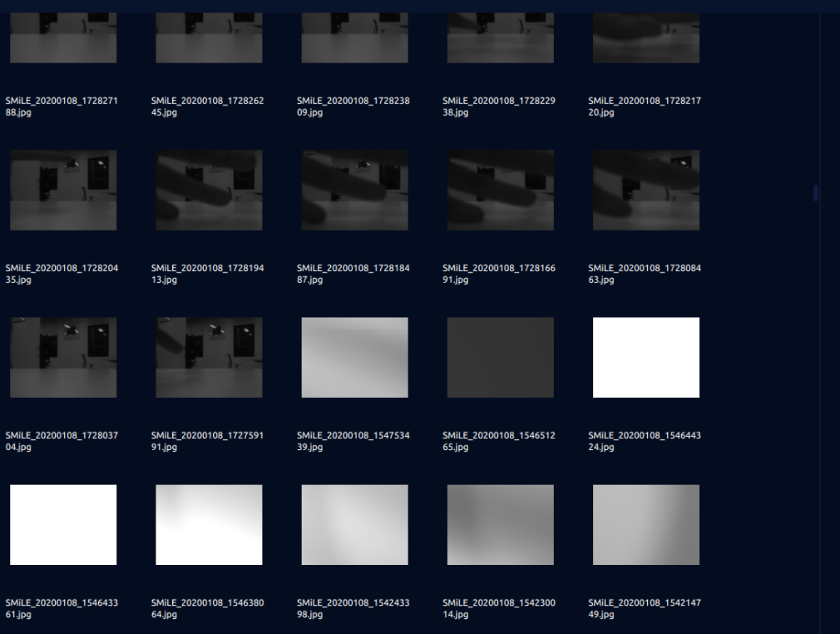
Task: Click the vertical scrollbar on the right
Action: 815,192
